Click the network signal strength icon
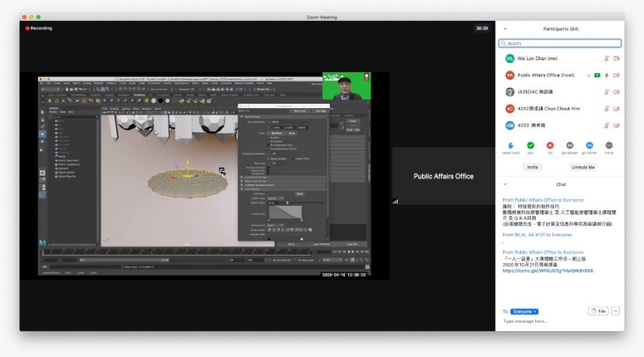The height and width of the screenshot is (357, 644). [x=395, y=201]
